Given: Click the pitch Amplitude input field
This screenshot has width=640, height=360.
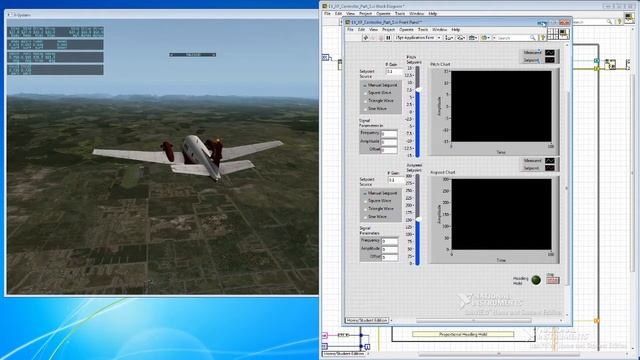Looking at the screenshot, I should [389, 142].
